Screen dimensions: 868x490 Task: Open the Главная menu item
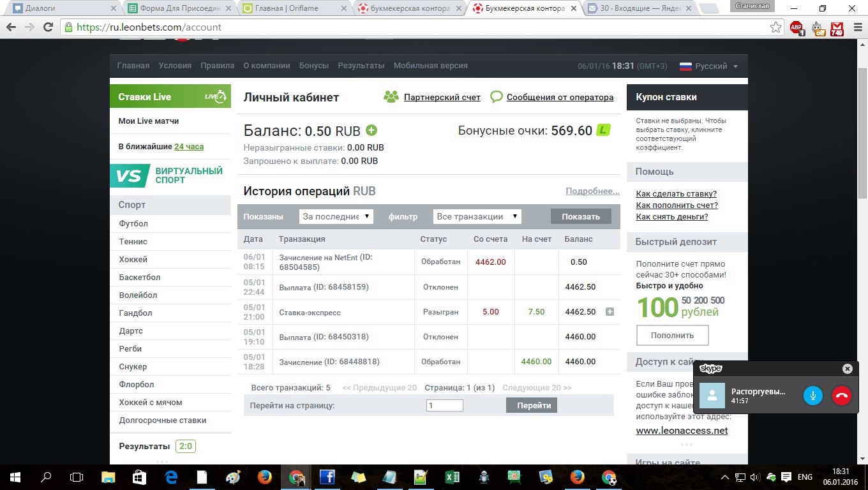133,66
